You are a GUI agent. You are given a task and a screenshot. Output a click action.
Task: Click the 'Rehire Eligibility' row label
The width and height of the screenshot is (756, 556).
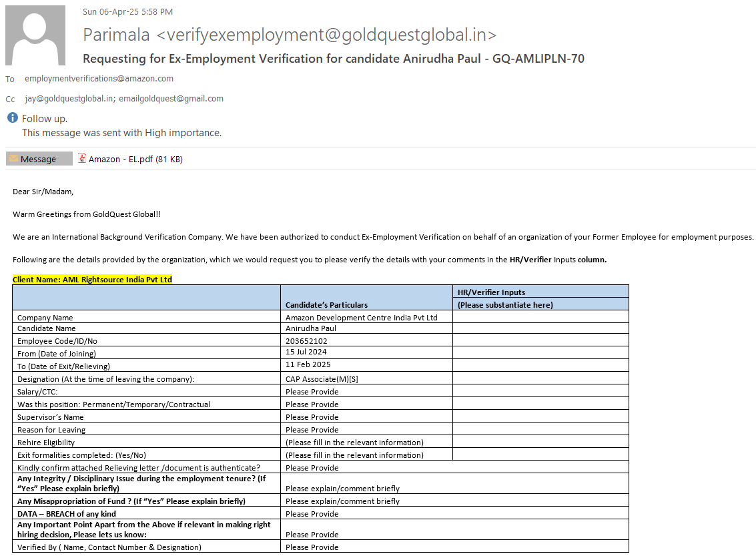pos(46,442)
